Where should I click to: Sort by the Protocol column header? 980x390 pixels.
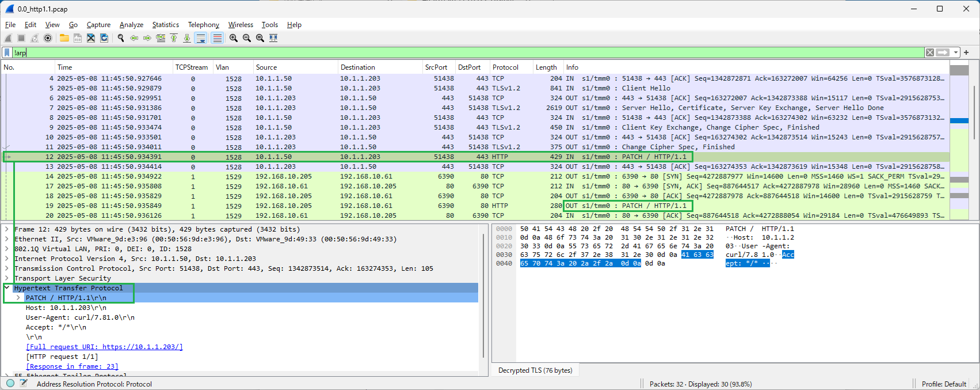click(x=510, y=67)
